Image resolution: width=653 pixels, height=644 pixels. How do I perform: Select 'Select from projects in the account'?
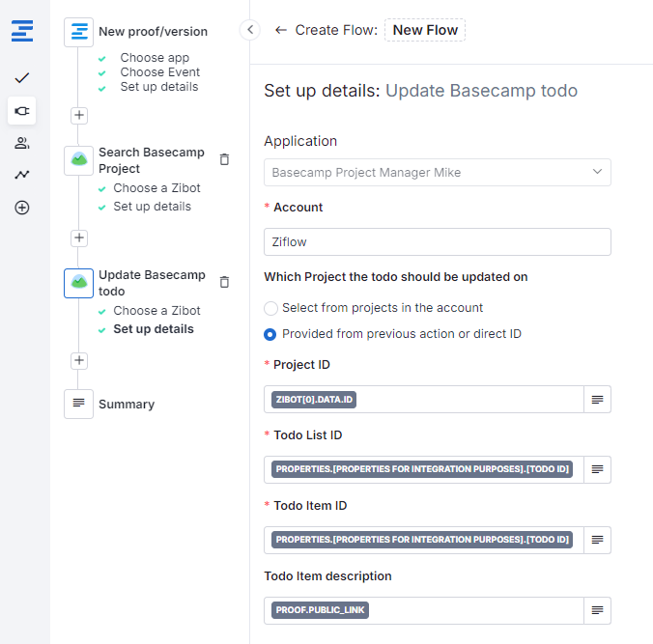coord(270,308)
